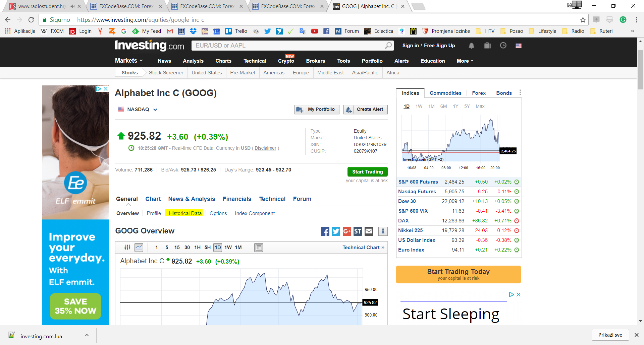Click the Grammarly extension icon
This screenshot has width=644, height=345.
(623, 20)
